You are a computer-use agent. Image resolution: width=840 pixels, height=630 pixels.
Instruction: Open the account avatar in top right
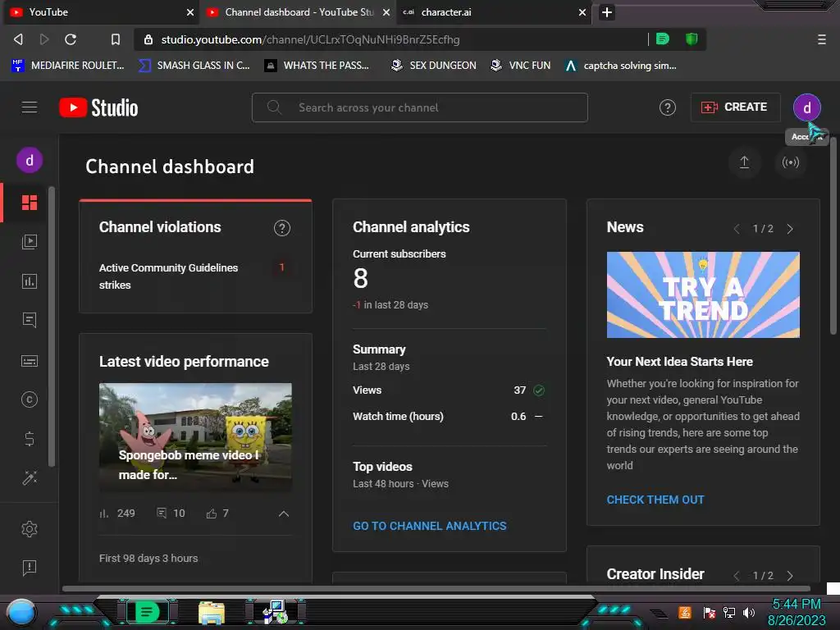point(806,107)
